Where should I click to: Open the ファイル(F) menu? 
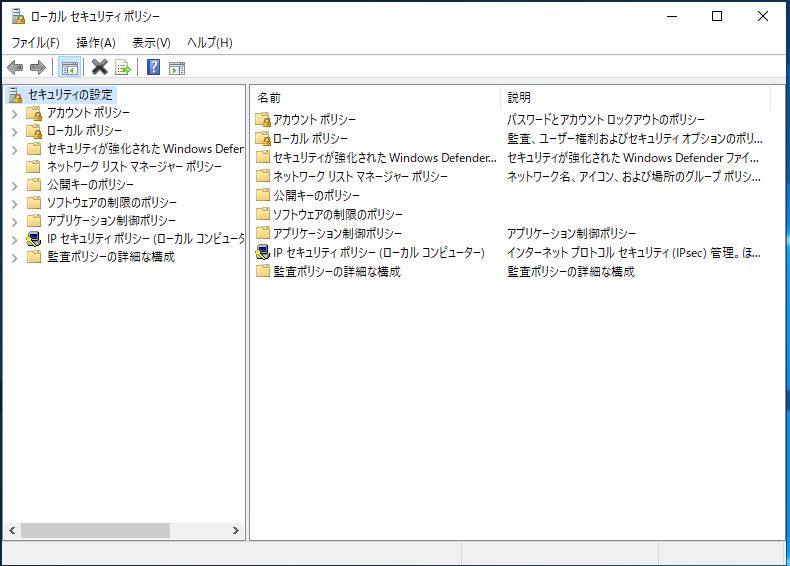click(x=35, y=42)
